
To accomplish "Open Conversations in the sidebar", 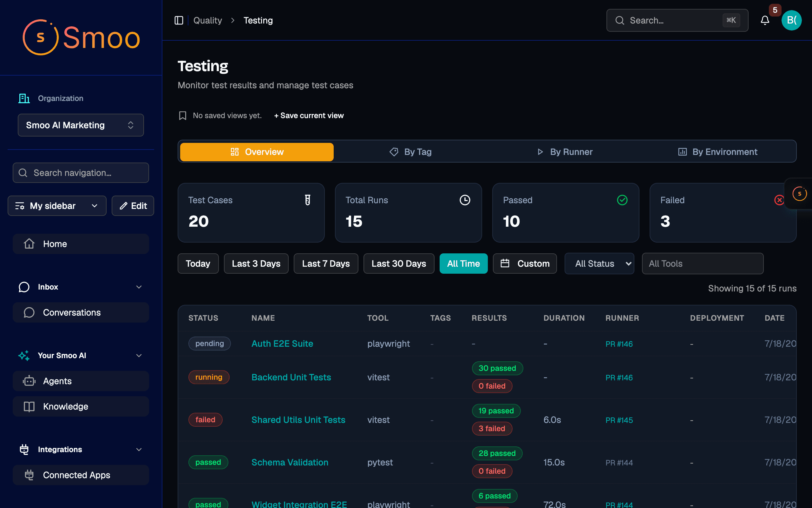I will click(x=81, y=312).
